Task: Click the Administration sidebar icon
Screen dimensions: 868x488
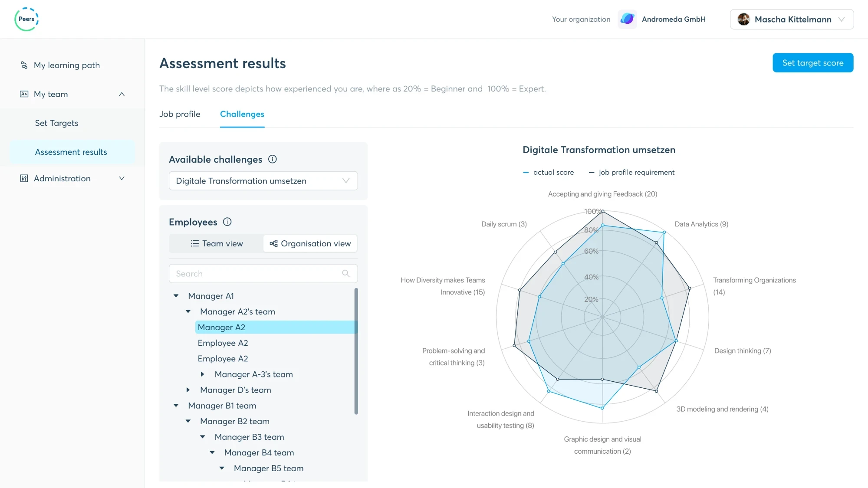Action: point(24,178)
